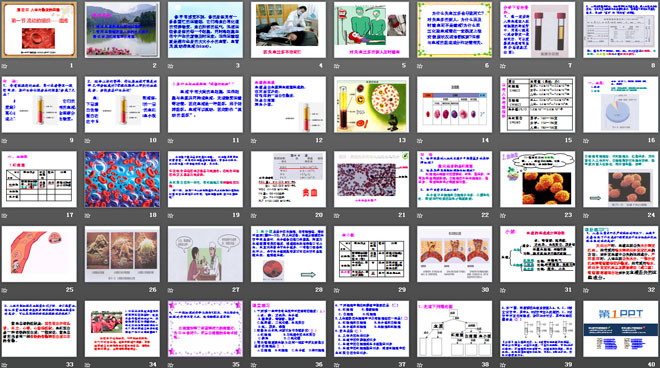
Task: Select slide 38 with the tree diagram
Action: [x=455, y=329]
